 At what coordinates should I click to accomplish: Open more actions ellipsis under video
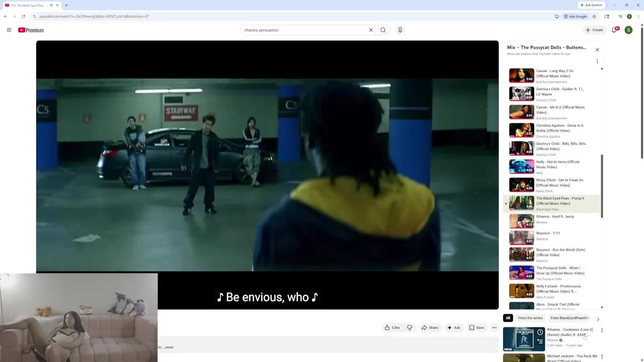494,328
